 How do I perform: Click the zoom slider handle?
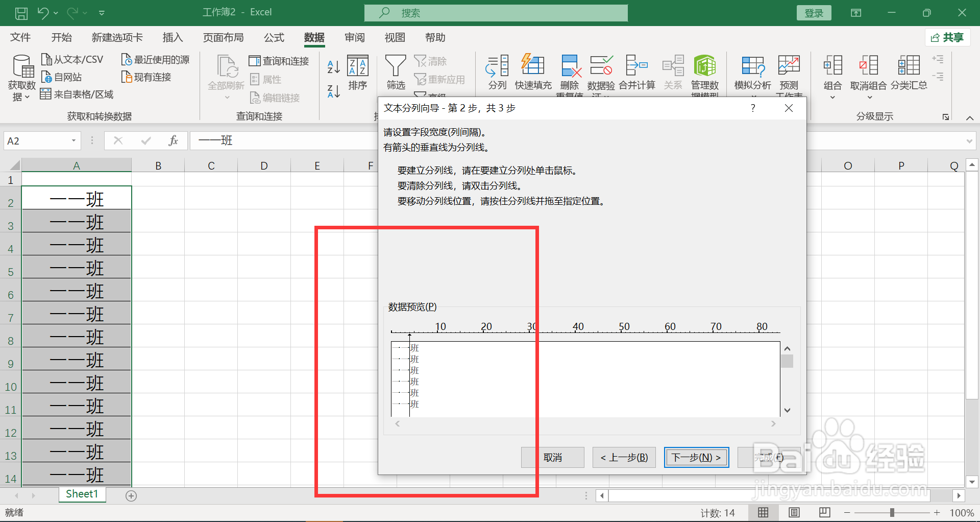coord(892,512)
